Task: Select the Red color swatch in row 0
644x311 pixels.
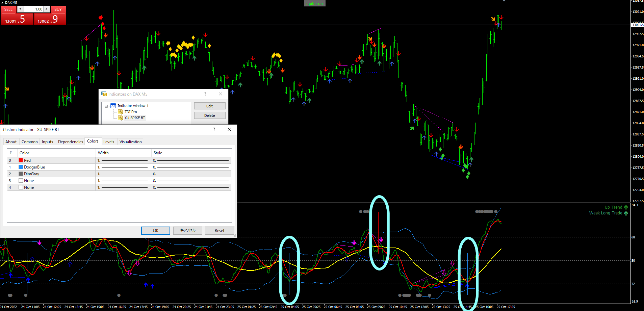Action: click(x=21, y=160)
